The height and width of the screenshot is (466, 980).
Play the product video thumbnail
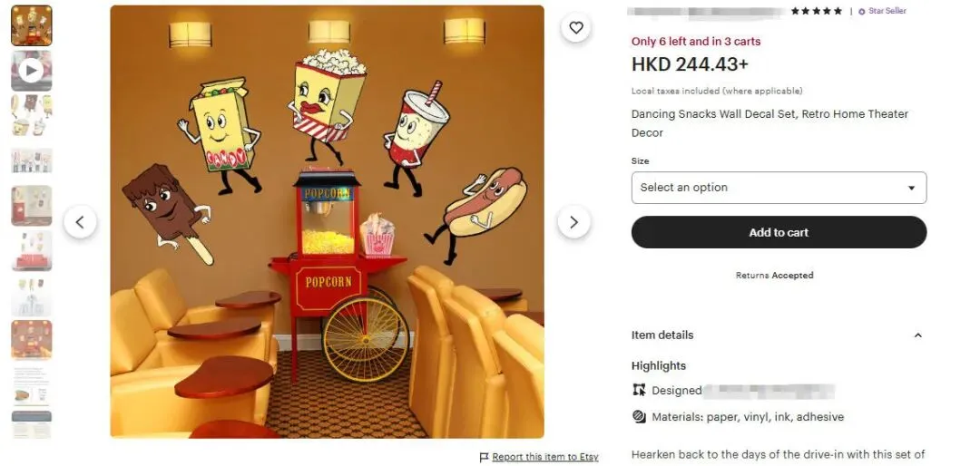31,71
